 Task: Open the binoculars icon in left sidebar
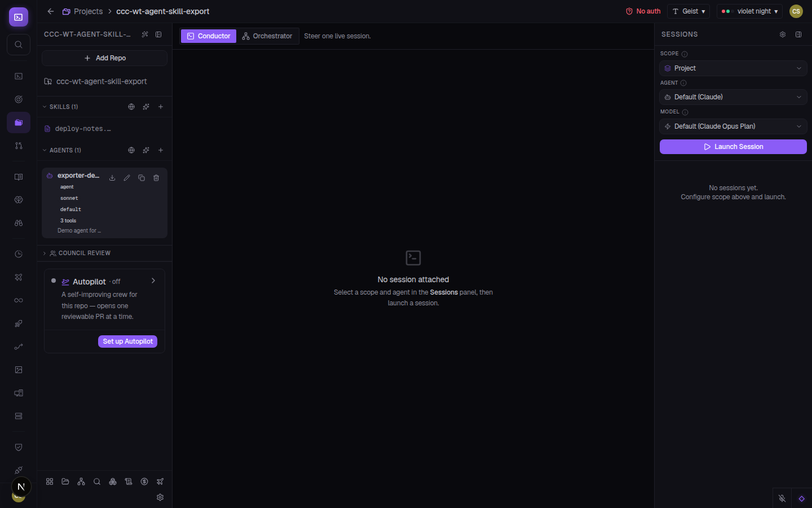19,223
